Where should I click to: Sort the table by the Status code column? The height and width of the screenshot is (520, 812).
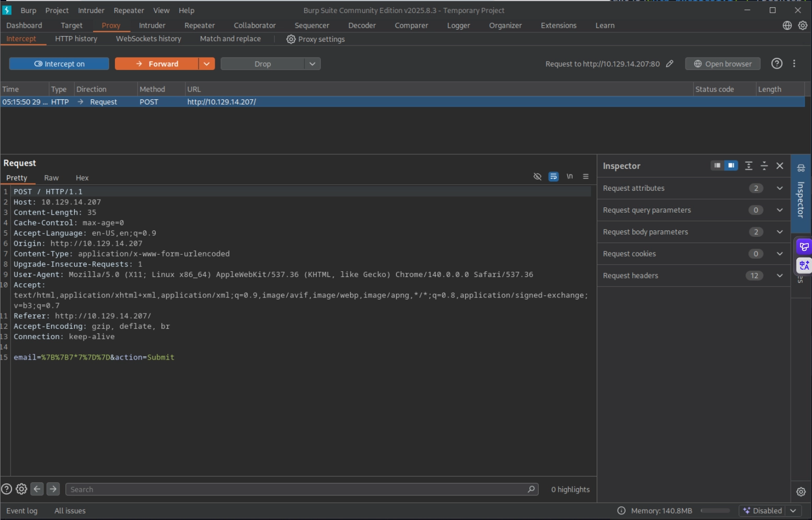coord(724,89)
